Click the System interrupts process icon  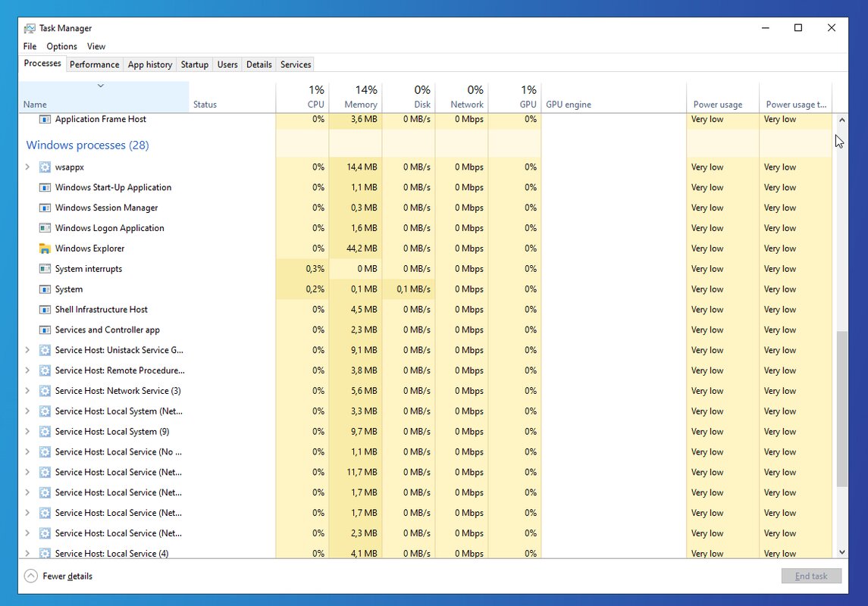tap(45, 269)
